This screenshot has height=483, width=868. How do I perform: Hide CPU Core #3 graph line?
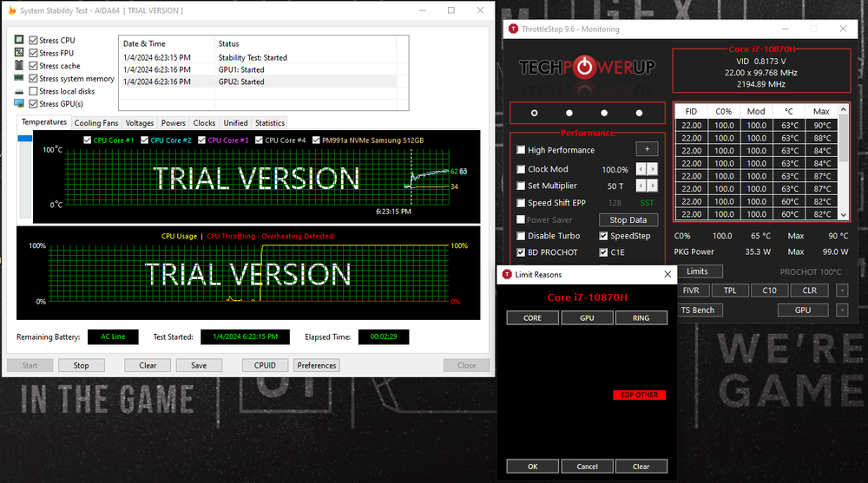tap(201, 140)
